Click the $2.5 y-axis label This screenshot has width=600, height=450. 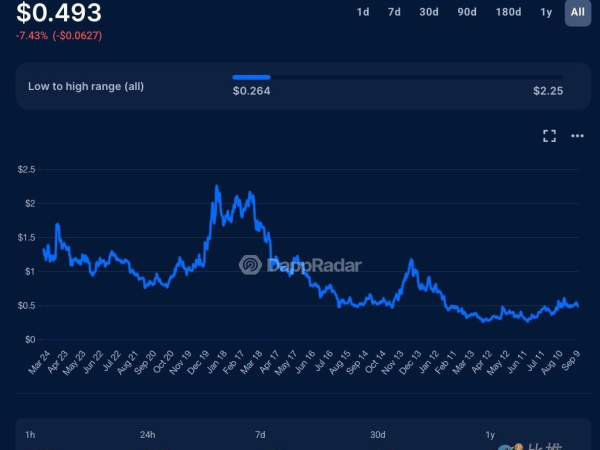pyautogui.click(x=26, y=170)
